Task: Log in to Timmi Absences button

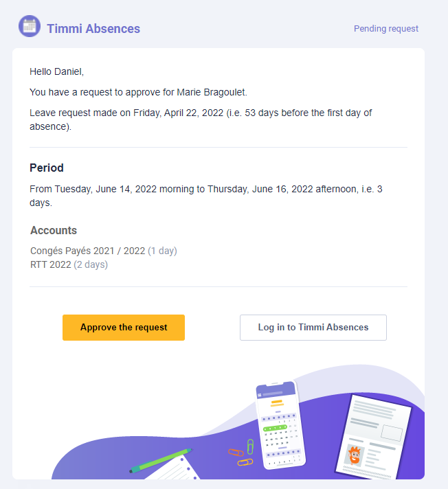Action: (x=313, y=328)
